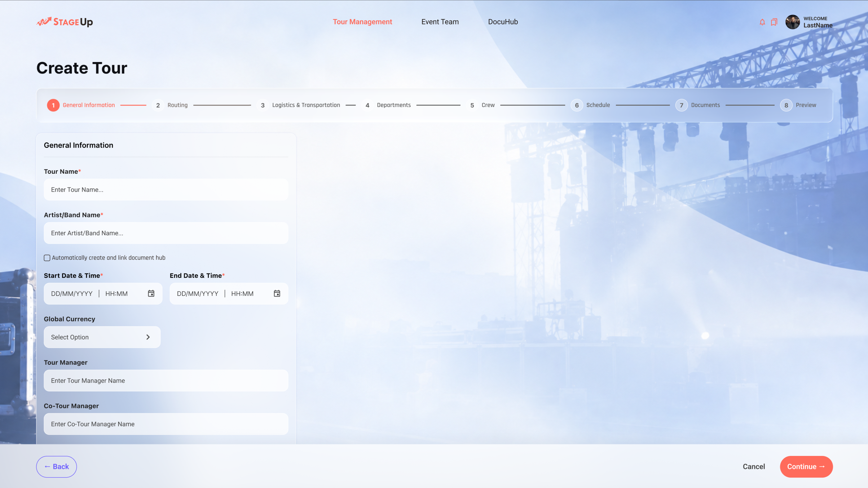Open the bookmarks icon next to bell

click(x=774, y=22)
